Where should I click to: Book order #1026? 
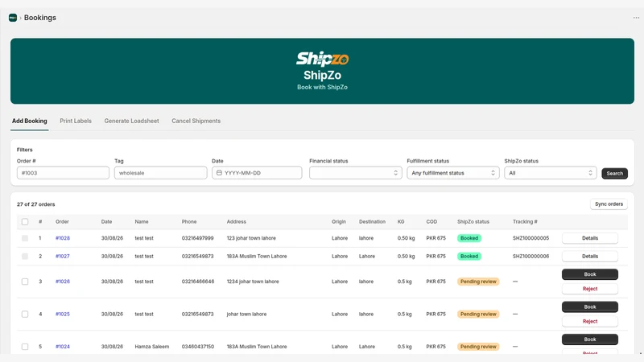(590, 274)
